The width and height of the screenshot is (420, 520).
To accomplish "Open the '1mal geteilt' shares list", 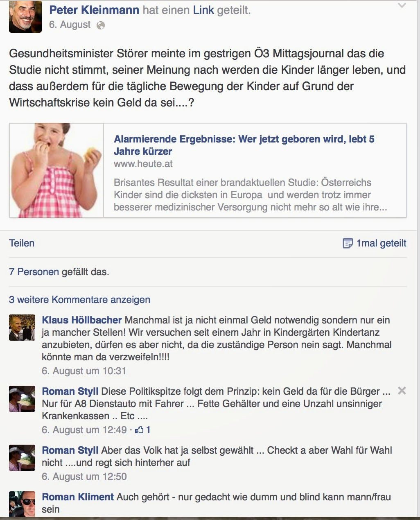I will tap(381, 243).
